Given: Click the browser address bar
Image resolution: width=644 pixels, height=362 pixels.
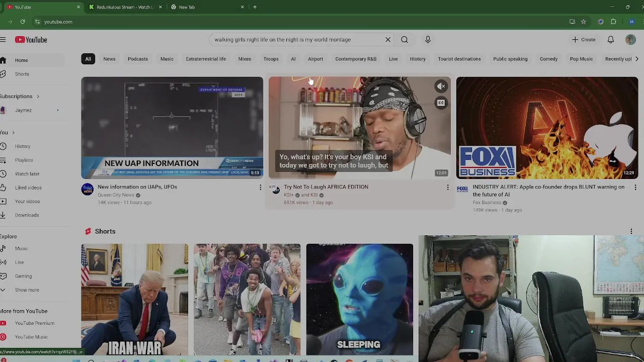Looking at the screenshot, I should [302, 22].
